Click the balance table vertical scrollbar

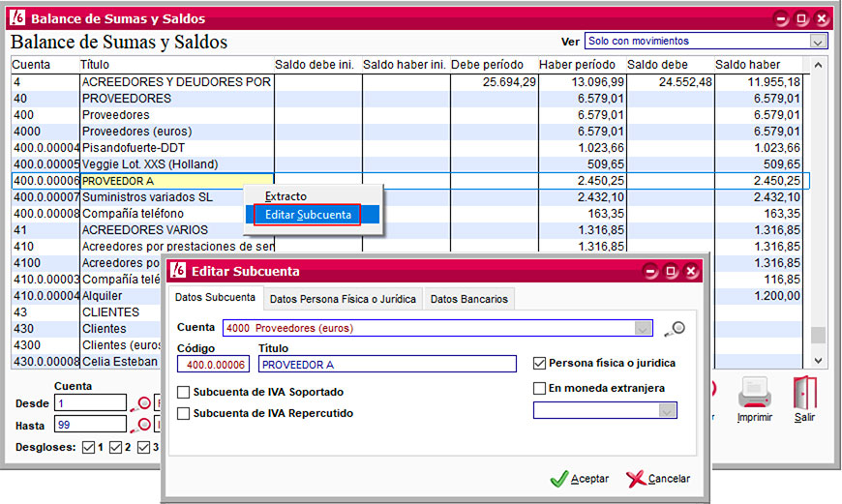(x=819, y=213)
